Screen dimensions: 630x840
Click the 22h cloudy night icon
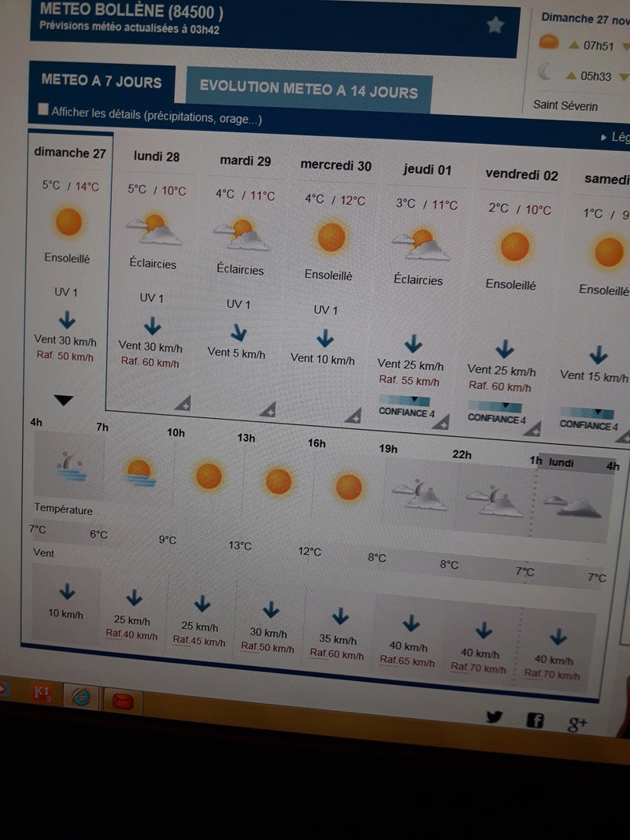coord(495,501)
